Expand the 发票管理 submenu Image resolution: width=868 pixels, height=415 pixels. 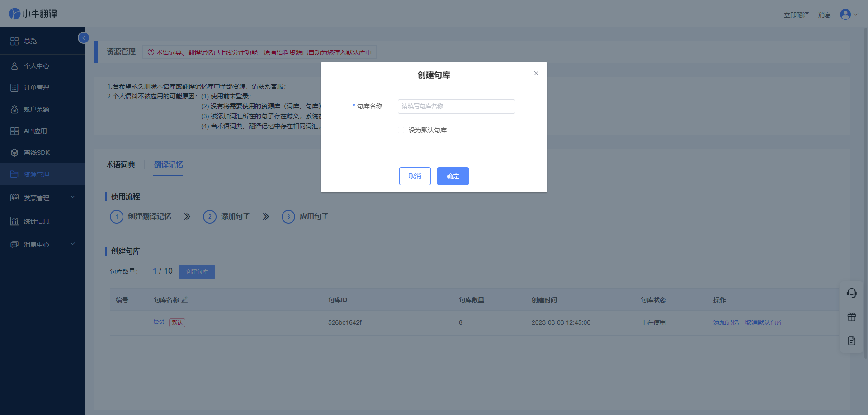42,198
